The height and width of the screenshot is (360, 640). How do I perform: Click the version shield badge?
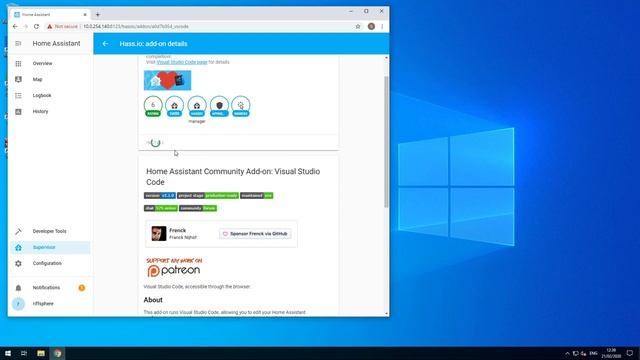point(160,196)
